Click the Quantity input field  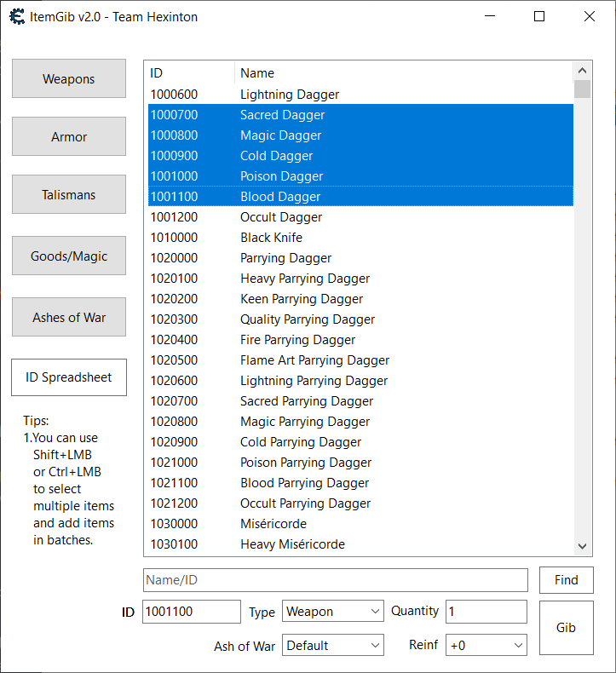point(486,612)
